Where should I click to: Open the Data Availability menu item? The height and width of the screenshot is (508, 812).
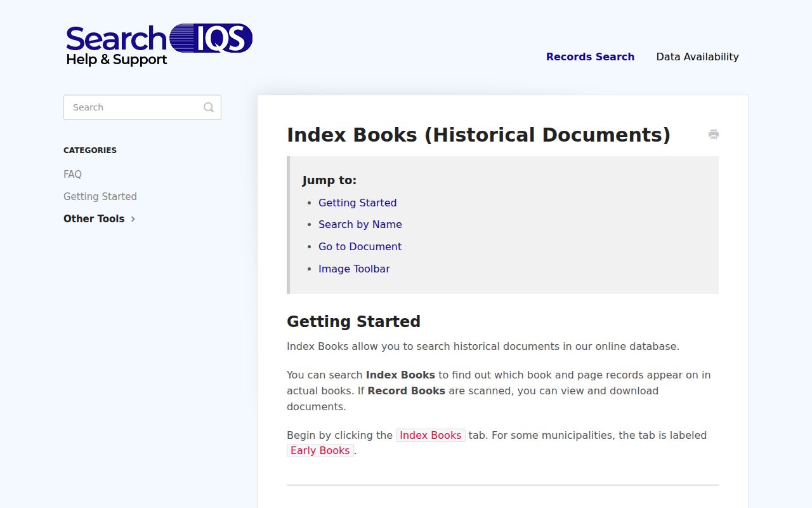[697, 57]
